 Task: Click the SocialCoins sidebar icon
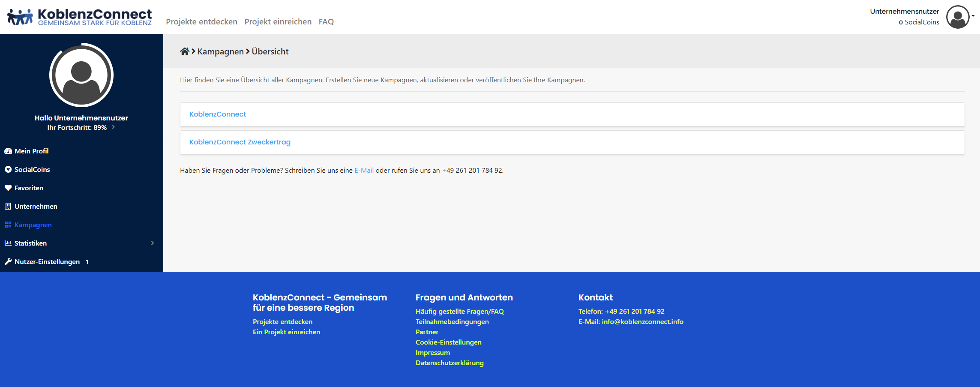(8, 169)
